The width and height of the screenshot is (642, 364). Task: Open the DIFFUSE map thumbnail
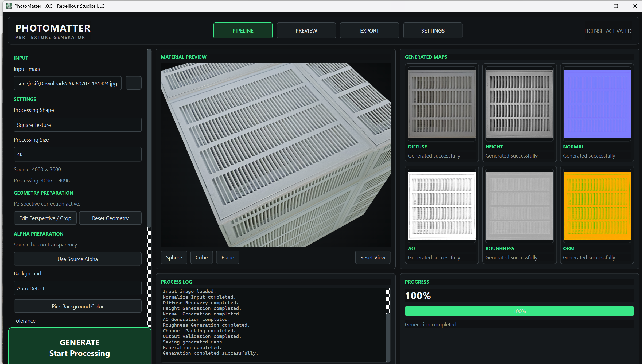coord(442,104)
